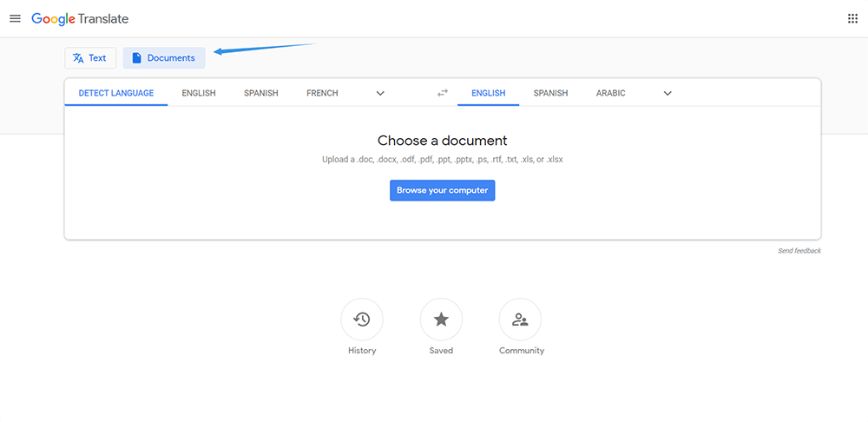The width and height of the screenshot is (868, 422).
Task: Swap source and target languages
Action: click(x=443, y=93)
